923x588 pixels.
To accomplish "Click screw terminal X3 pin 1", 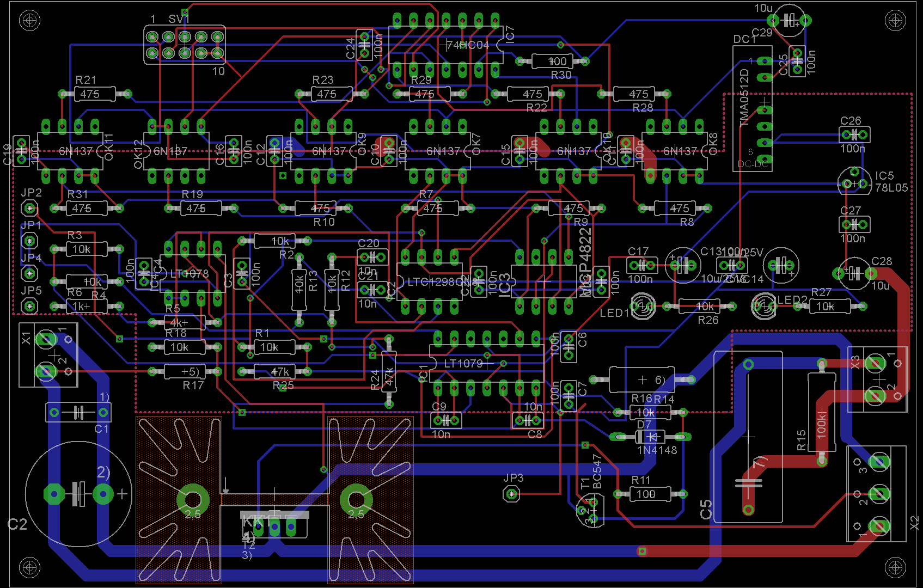I will click(x=877, y=364).
